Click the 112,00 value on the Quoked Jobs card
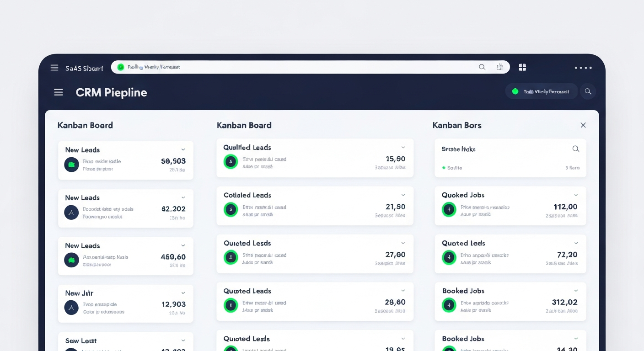 pos(565,207)
